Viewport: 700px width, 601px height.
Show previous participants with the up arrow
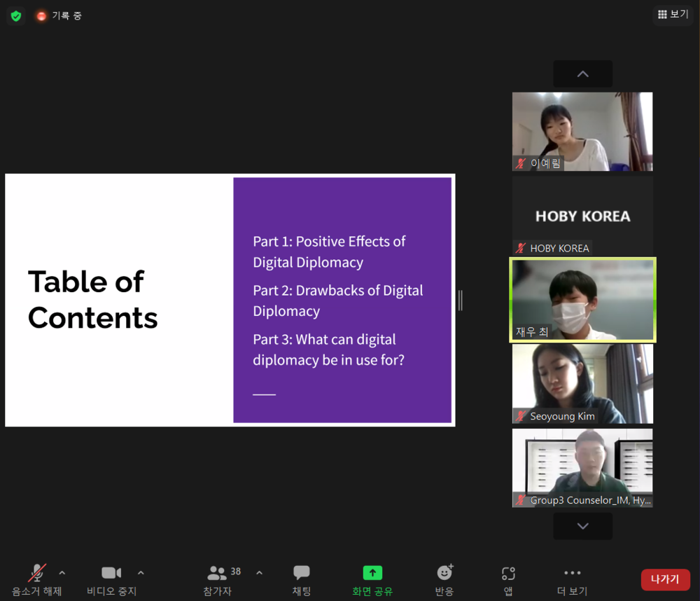[582, 74]
